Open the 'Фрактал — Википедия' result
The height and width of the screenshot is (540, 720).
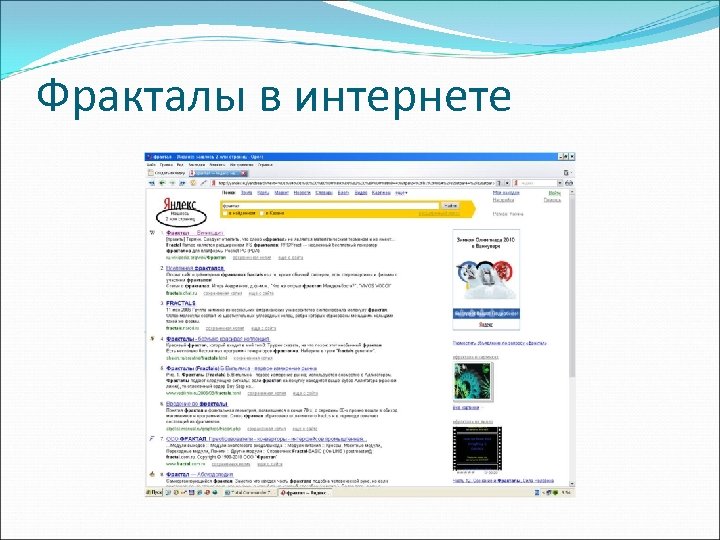click(195, 233)
